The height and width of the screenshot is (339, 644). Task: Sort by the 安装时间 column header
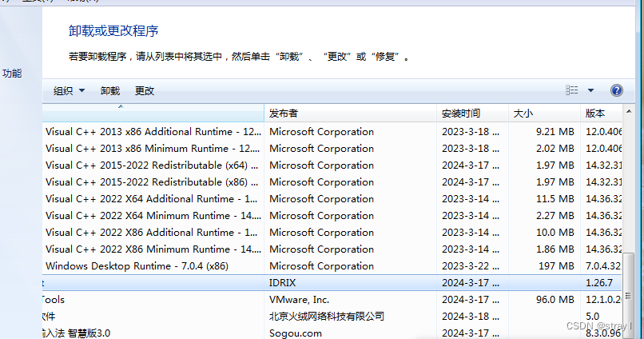tap(472, 113)
